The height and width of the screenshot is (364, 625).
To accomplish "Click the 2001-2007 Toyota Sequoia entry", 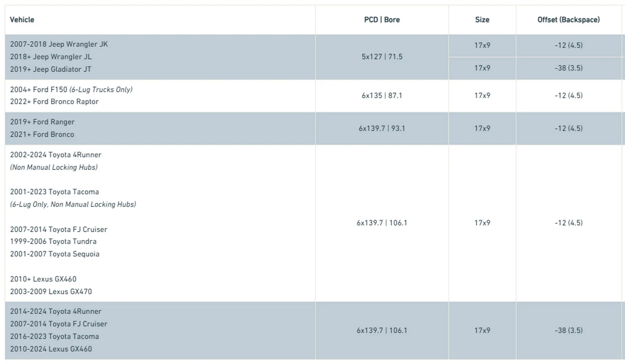I will [x=55, y=254].
